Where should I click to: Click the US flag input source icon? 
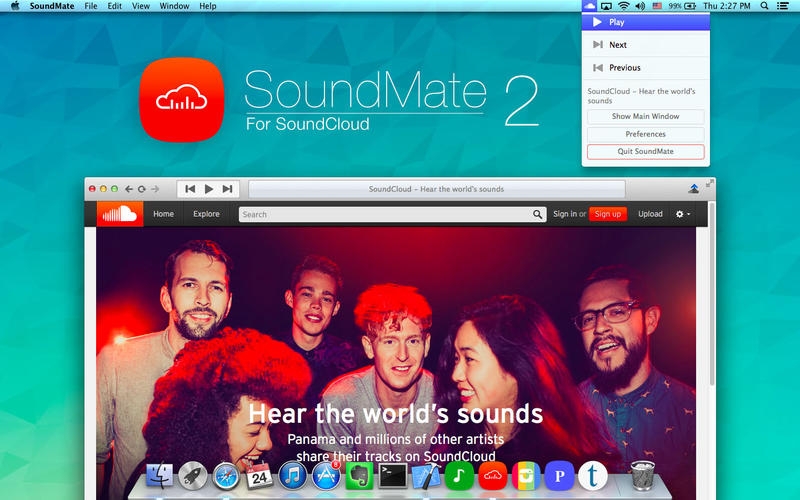[x=657, y=6]
